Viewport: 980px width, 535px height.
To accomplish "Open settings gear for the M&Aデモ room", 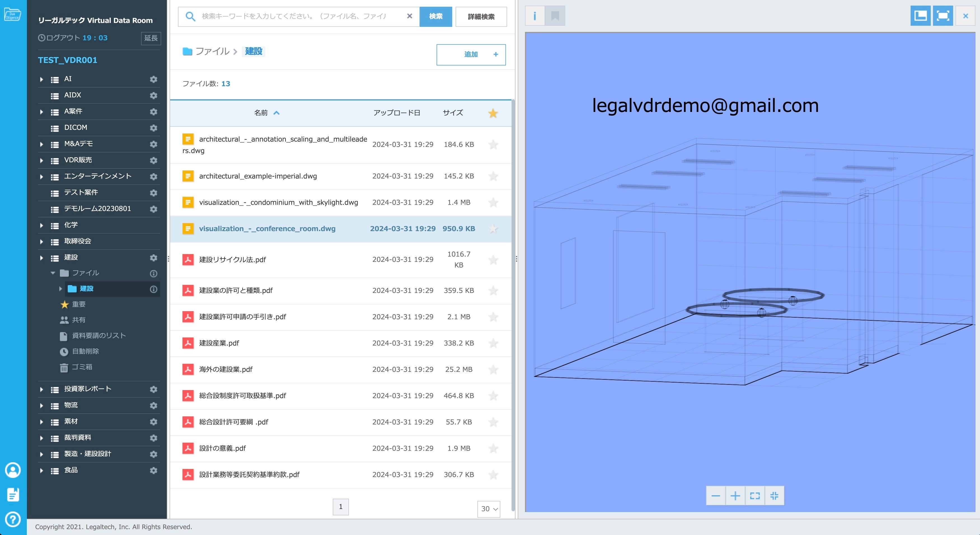I will [x=153, y=144].
